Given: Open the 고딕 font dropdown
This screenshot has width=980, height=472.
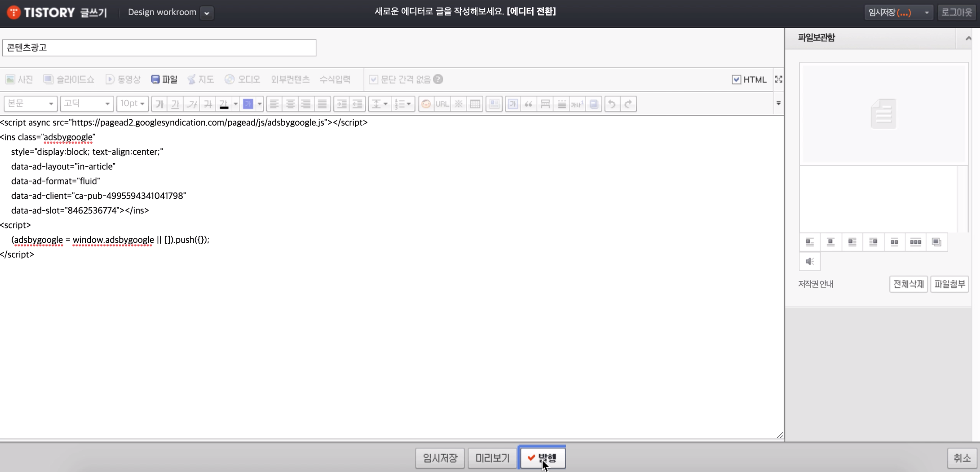Looking at the screenshot, I should pyautogui.click(x=87, y=104).
